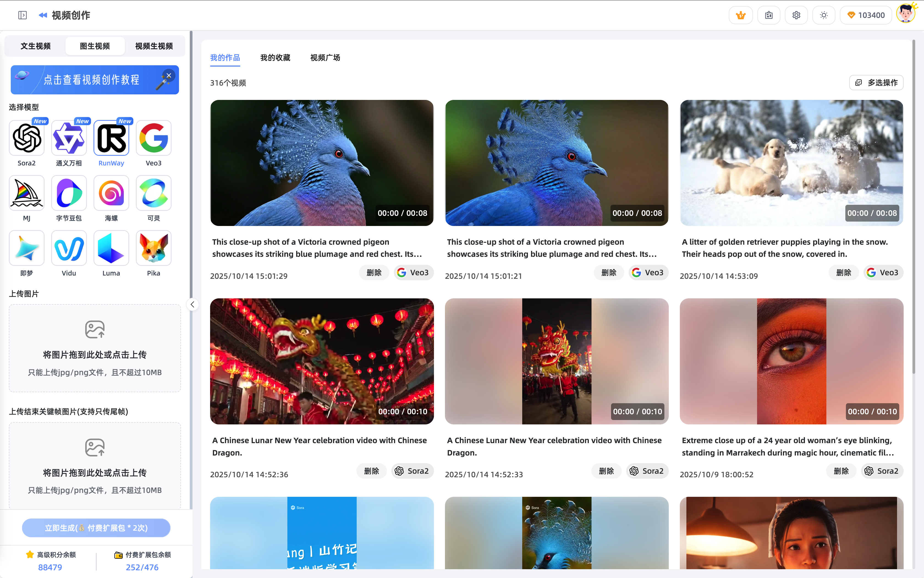The image size is (924, 578).
Task: Play the pigeon video thumbnail dated 15:01:21
Action: click(x=557, y=163)
